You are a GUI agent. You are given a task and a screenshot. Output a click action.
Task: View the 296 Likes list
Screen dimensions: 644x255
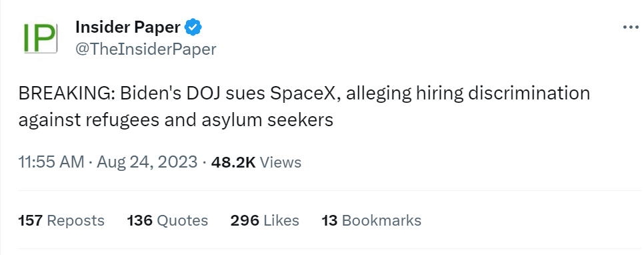pos(265,220)
